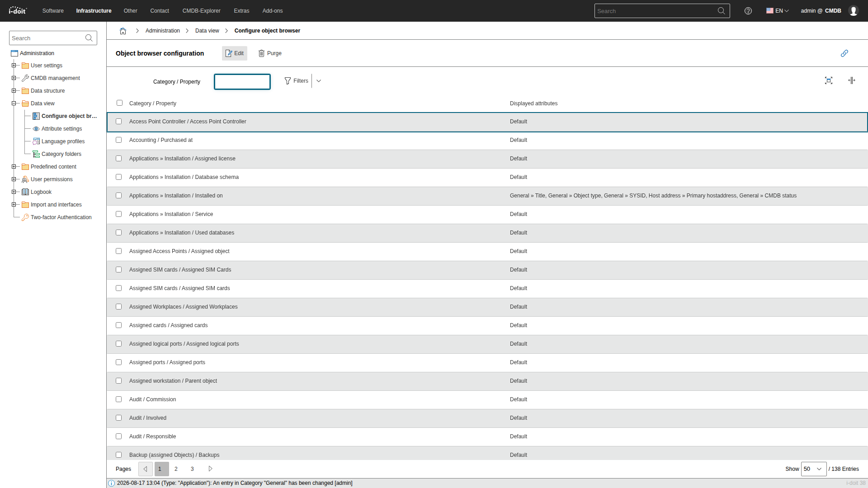
Task: Expand the Data structure tree node
Action: point(14,91)
